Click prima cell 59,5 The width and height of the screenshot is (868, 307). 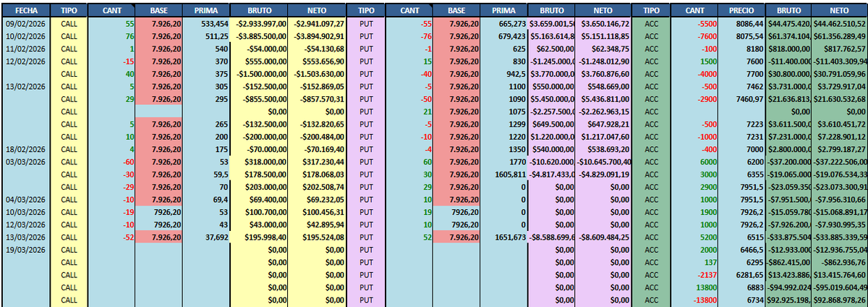tap(205, 174)
